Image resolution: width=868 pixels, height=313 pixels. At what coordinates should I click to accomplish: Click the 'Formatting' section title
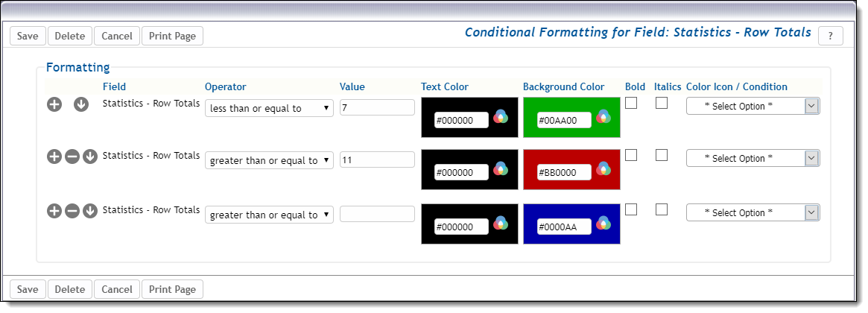point(78,68)
